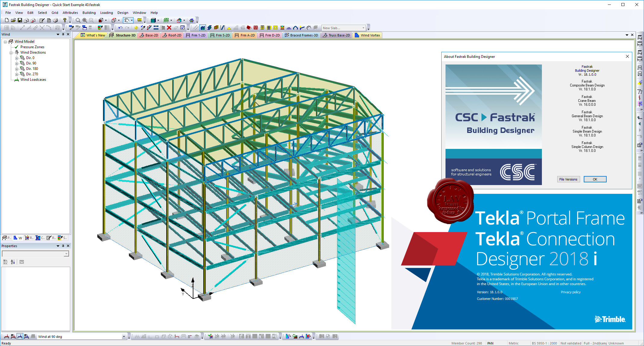Click the sort A-Z icon in Properties

(13, 262)
